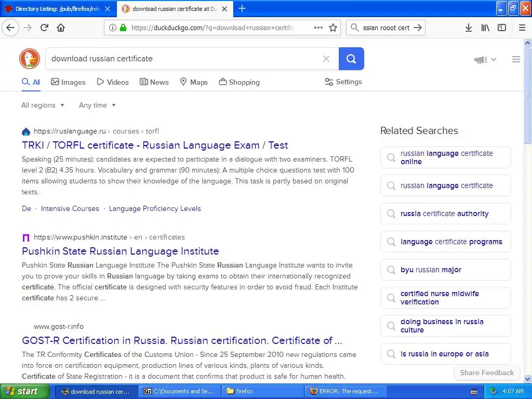Submit Firefox search box with arrow
This screenshot has height=399, width=532.
coord(418,28)
